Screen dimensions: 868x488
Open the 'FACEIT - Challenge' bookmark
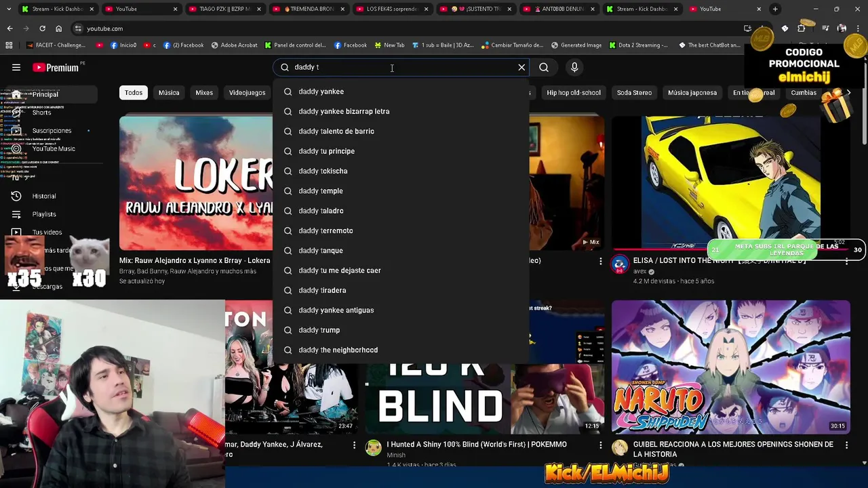pos(56,45)
